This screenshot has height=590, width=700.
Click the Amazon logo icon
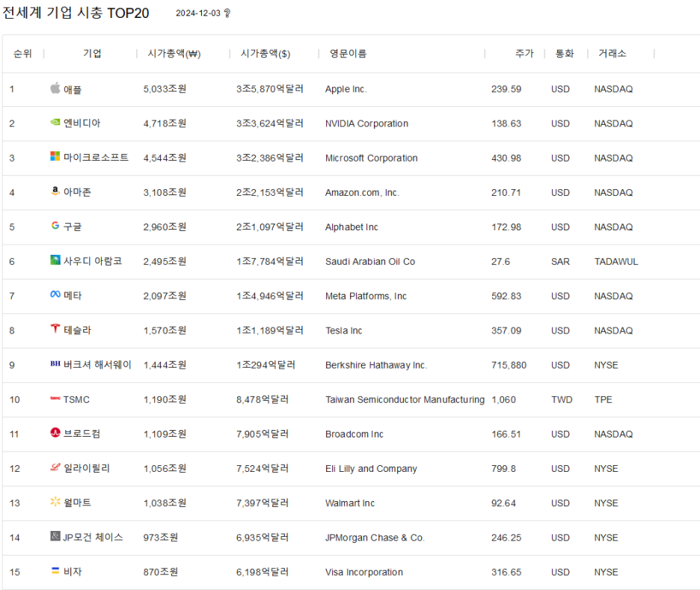(55, 191)
